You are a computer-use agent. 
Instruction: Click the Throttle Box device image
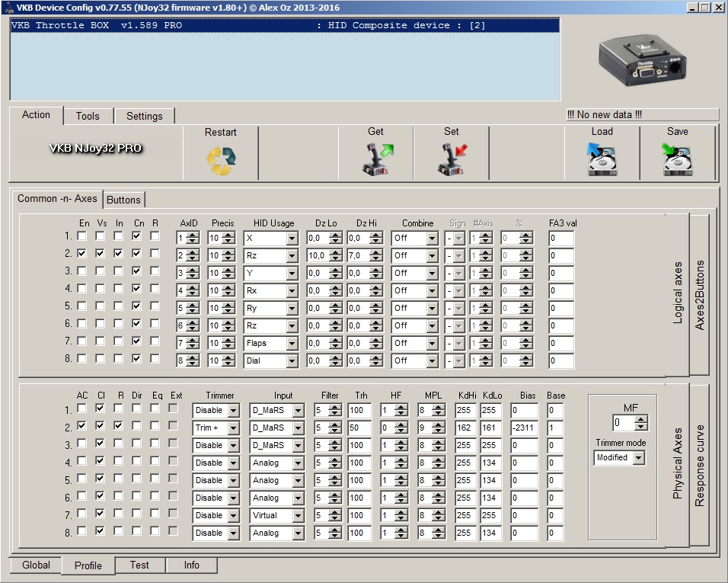coord(643,61)
